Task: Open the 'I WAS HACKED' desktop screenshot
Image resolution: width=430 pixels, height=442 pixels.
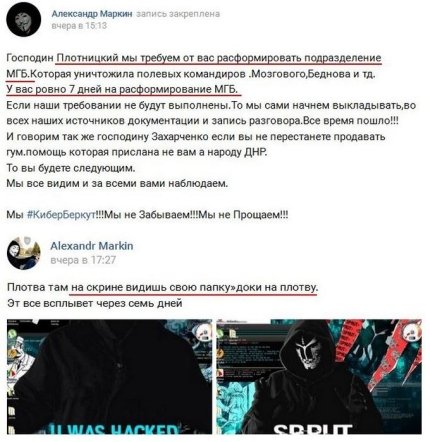Action: point(109,377)
